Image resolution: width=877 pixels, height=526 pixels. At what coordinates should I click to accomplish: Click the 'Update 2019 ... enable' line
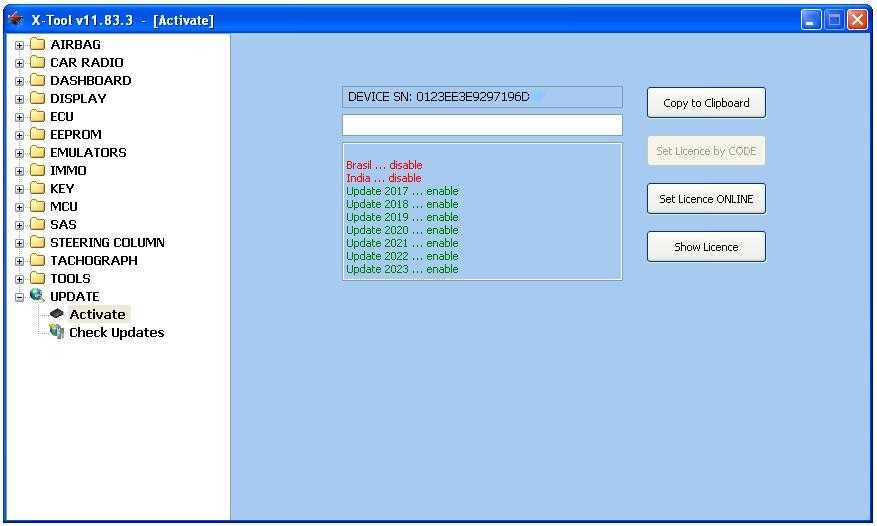[402, 217]
